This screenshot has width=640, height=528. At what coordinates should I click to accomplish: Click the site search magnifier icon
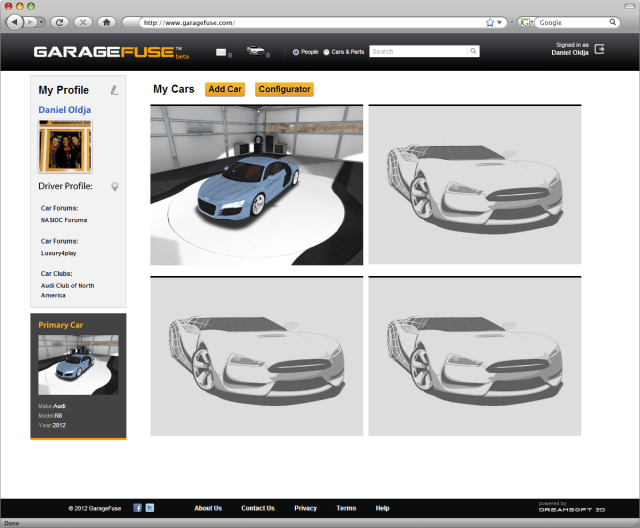[473, 51]
